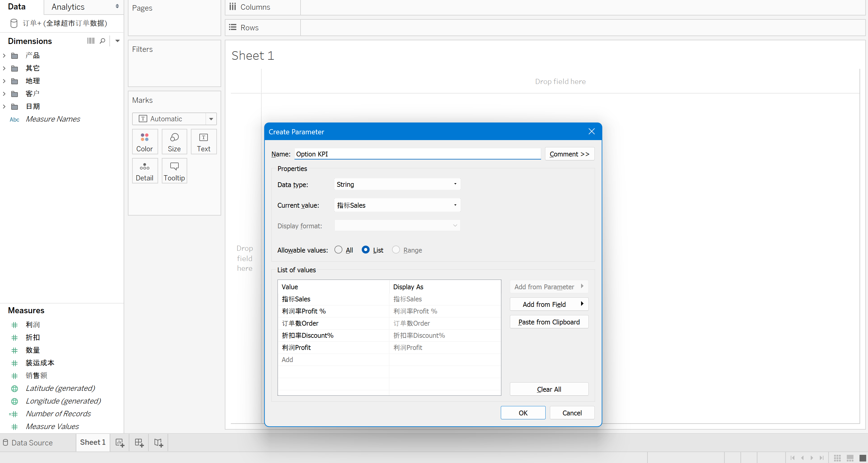
Task: Open the Current value dropdown
Action: (397, 205)
